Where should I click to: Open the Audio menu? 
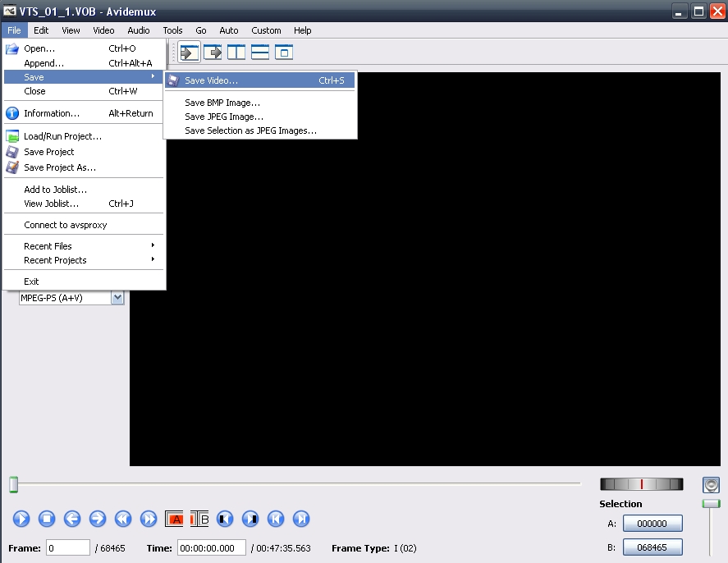click(x=139, y=30)
